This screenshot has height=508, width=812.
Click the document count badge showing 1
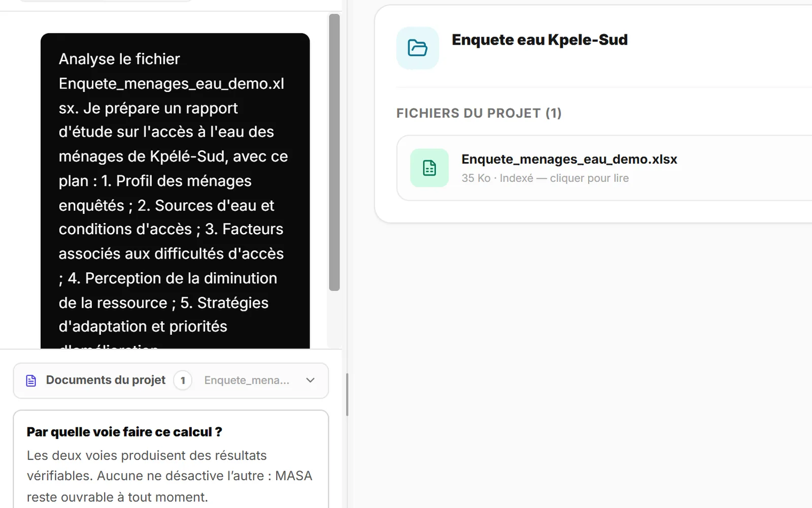pyautogui.click(x=183, y=380)
